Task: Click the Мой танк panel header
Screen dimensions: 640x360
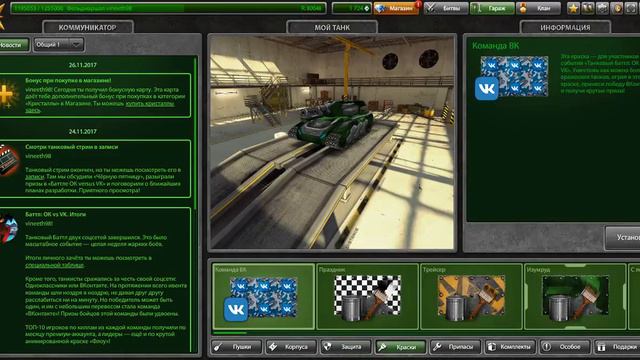Action: coord(332,27)
